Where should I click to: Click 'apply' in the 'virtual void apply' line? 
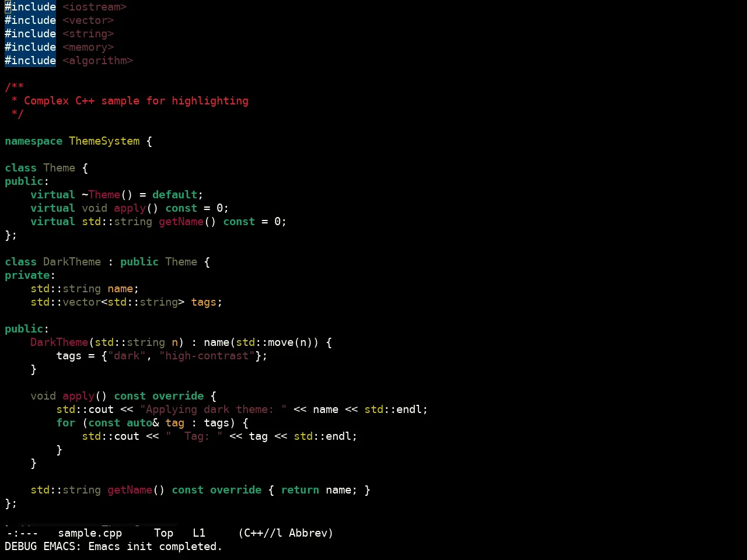click(x=130, y=208)
